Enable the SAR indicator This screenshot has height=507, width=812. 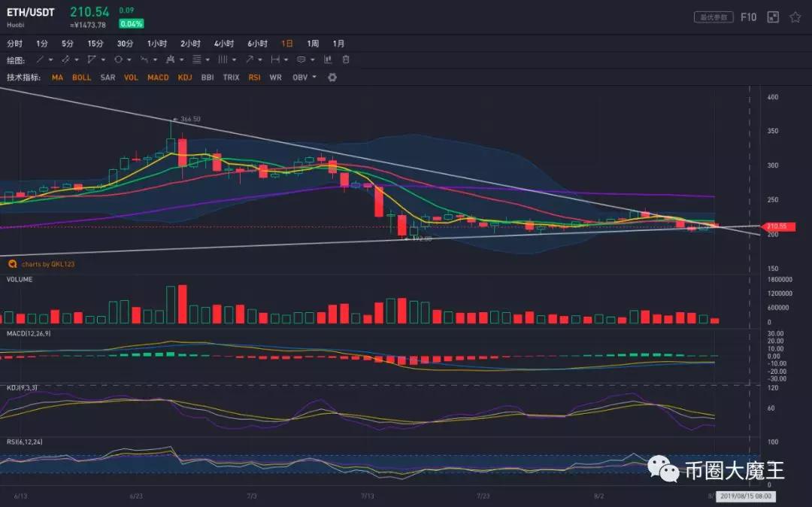pyautogui.click(x=108, y=77)
